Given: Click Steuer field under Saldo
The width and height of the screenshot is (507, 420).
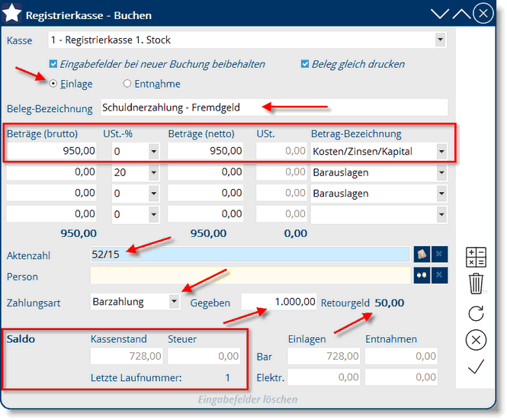Looking at the screenshot, I should click(x=204, y=356).
